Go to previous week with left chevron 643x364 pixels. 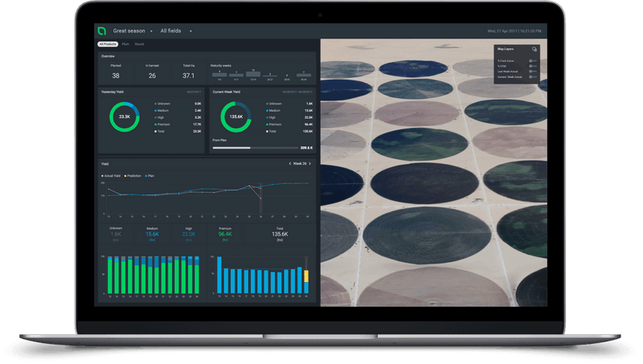[x=289, y=164]
